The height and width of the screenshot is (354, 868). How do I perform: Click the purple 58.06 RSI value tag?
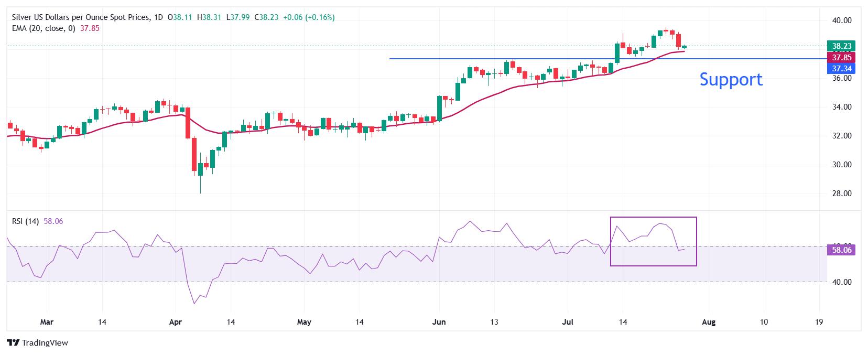tap(841, 250)
